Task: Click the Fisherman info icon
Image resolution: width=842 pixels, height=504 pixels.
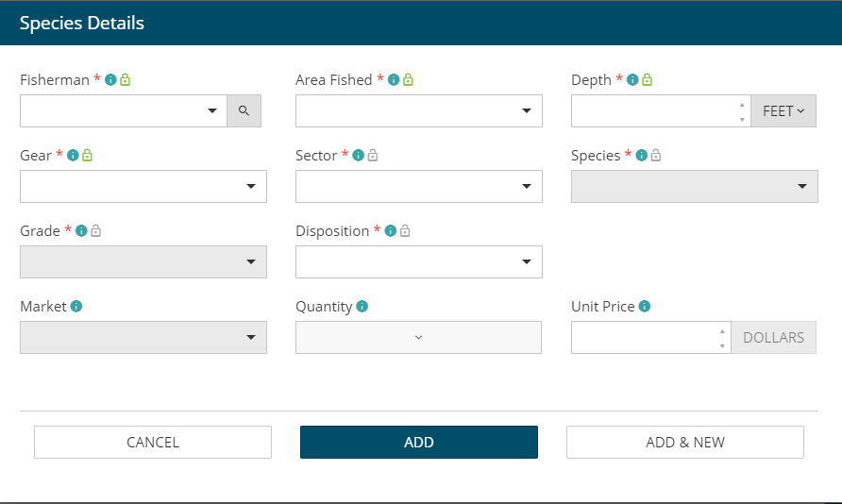Action: click(110, 80)
